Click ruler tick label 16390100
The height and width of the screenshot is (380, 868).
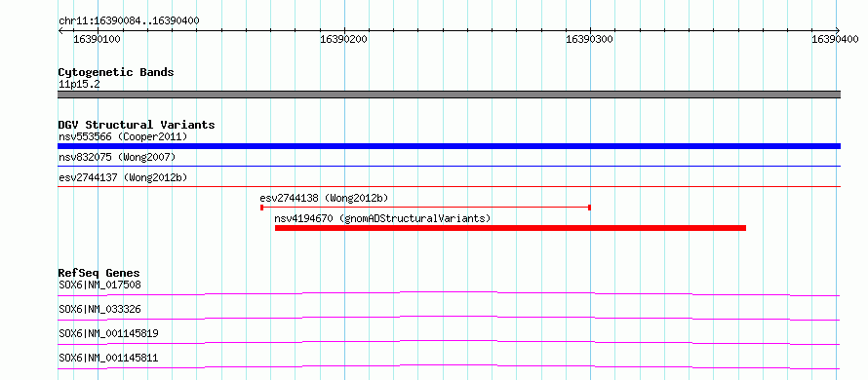pos(97,39)
